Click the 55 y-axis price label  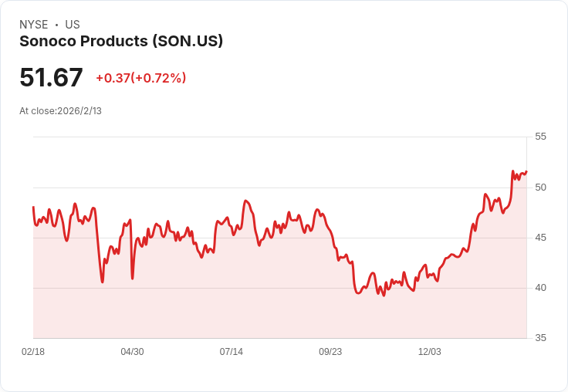540,137
